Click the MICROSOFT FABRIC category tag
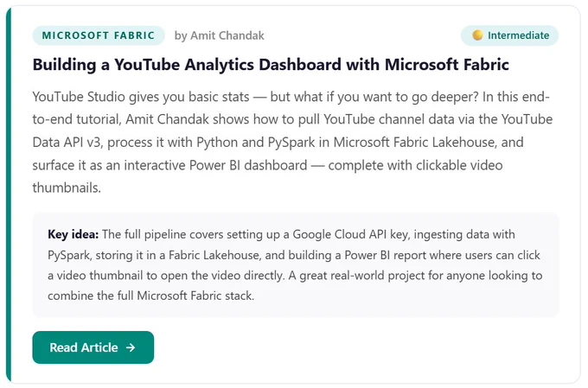Viewport: 588px width, 388px height. [99, 35]
